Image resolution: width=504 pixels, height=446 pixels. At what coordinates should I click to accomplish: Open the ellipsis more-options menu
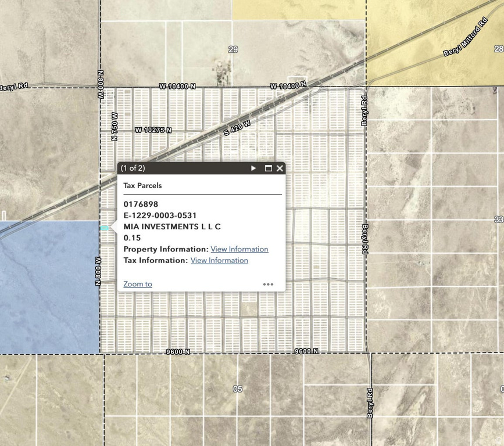(268, 284)
